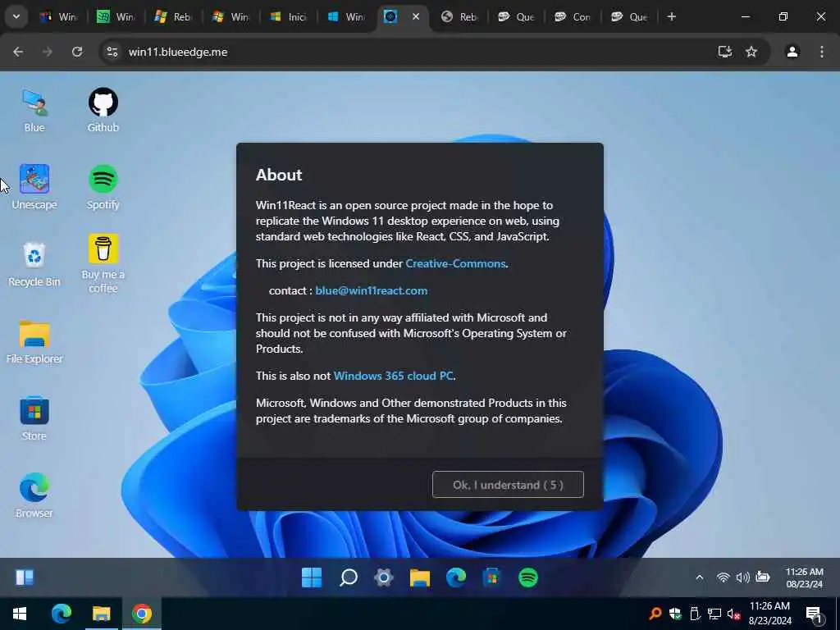The image size is (840, 630).
Task: Open Windows Security shield in host tray
Action: [x=675, y=614]
